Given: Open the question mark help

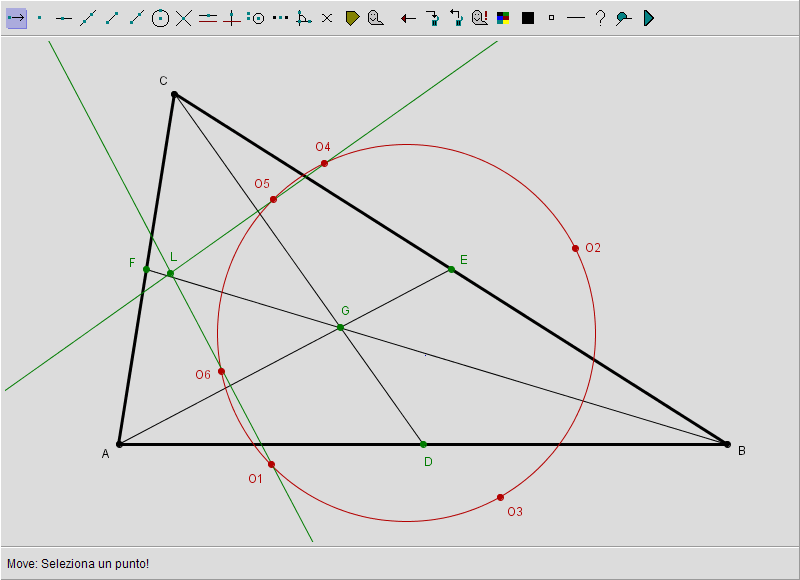Looking at the screenshot, I should coord(600,18).
